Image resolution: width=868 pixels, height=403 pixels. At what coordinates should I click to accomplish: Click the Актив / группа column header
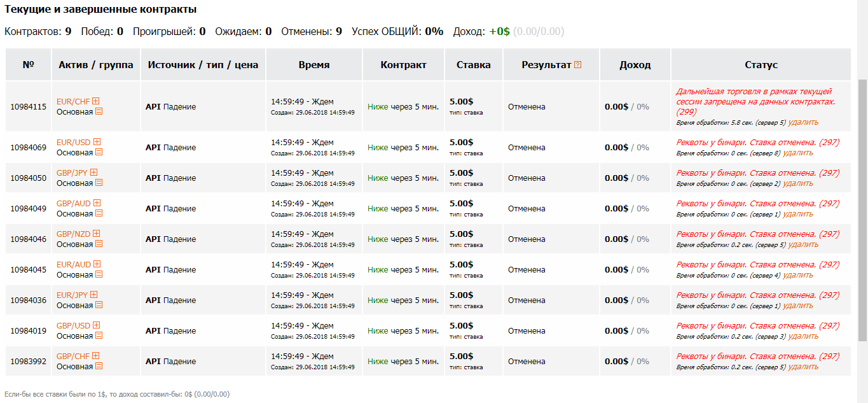tap(96, 65)
